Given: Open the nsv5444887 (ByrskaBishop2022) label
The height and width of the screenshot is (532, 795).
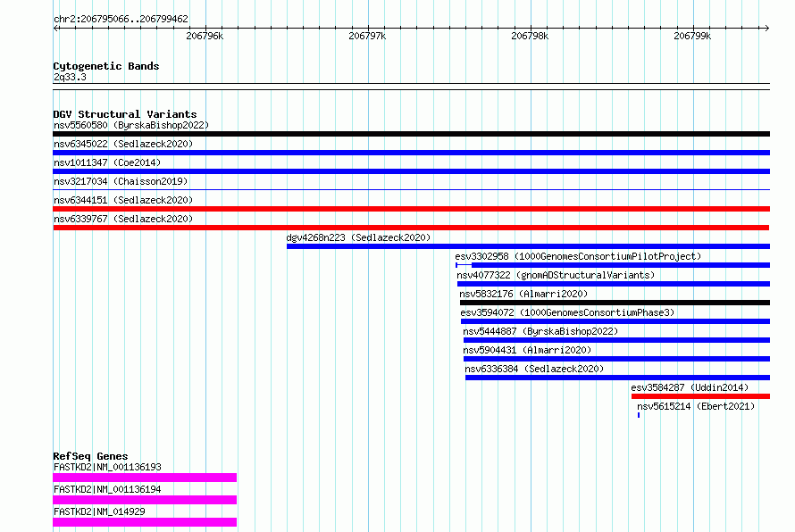Looking at the screenshot, I should [540, 331].
